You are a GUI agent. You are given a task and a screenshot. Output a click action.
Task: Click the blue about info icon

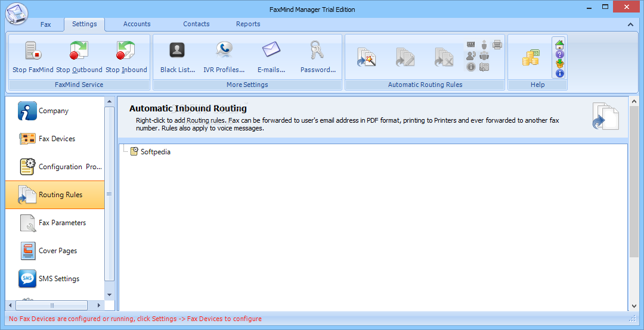(x=559, y=73)
